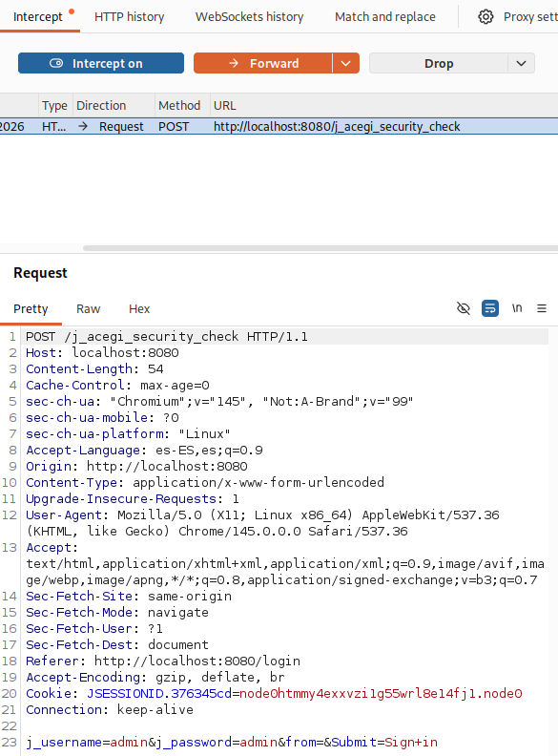Drop the intercepted request
Viewport: 558px width, 756px height.
439,63
